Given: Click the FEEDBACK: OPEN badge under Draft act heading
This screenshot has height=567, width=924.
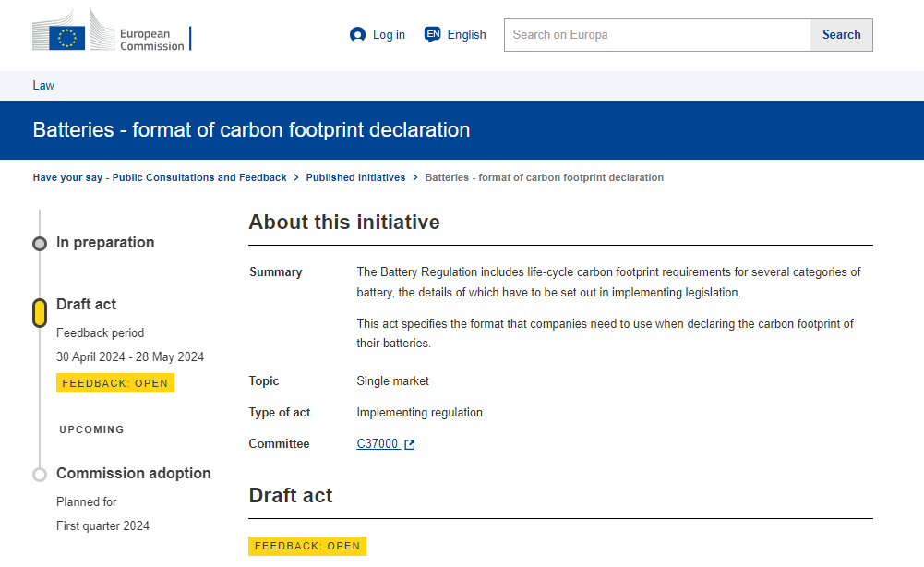Looking at the screenshot, I should (x=307, y=547).
